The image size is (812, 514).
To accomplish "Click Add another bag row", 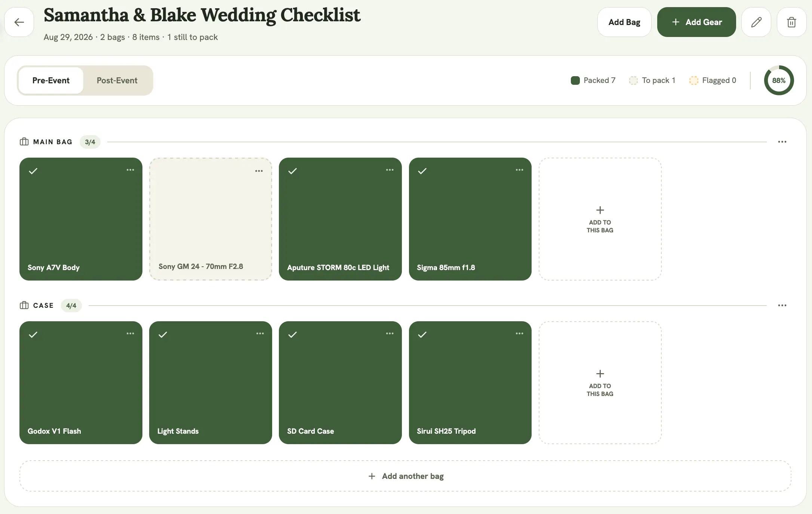I will coord(405,476).
